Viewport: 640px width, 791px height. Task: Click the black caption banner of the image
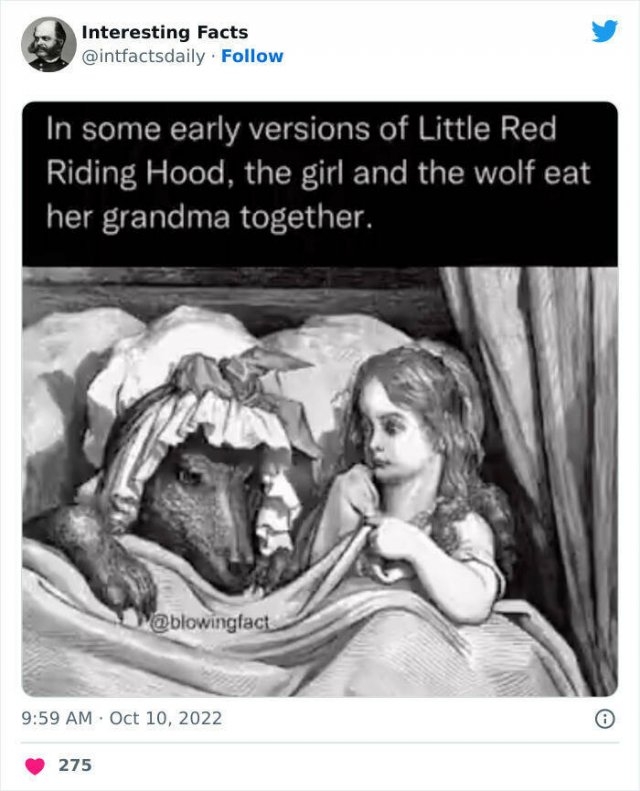pyautogui.click(x=320, y=184)
